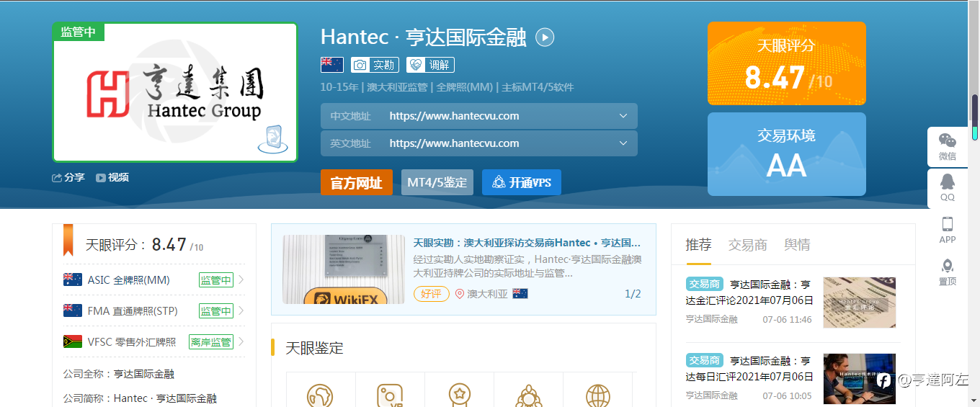Click the 10-15年 | 澳大利亚监管 description line
Screen dimensions: 980x407
pyautogui.click(x=447, y=87)
